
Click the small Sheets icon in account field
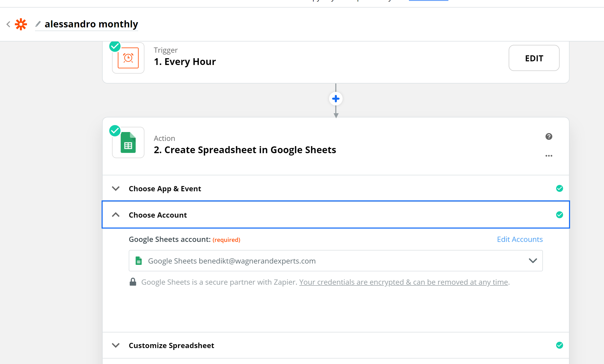139,261
